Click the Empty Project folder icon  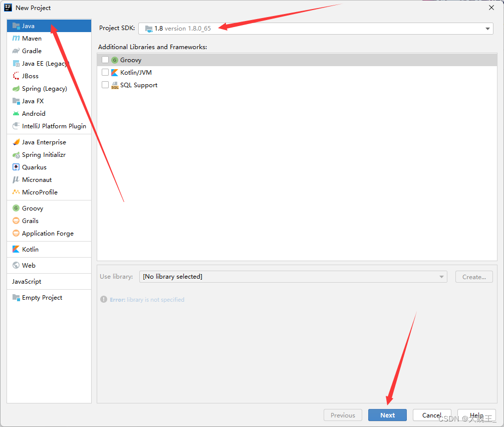[16, 297]
